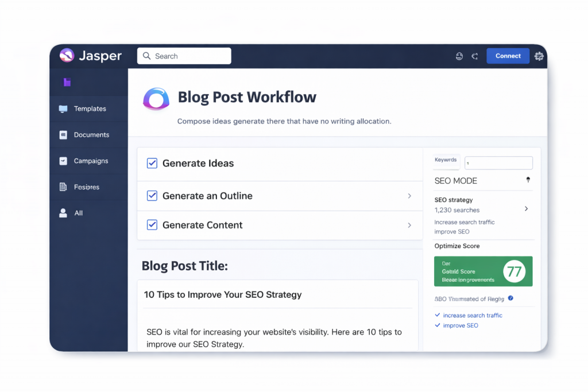Viewport: 588px width, 392px height.
Task: Open Templates in the sidebar
Action: (90, 109)
